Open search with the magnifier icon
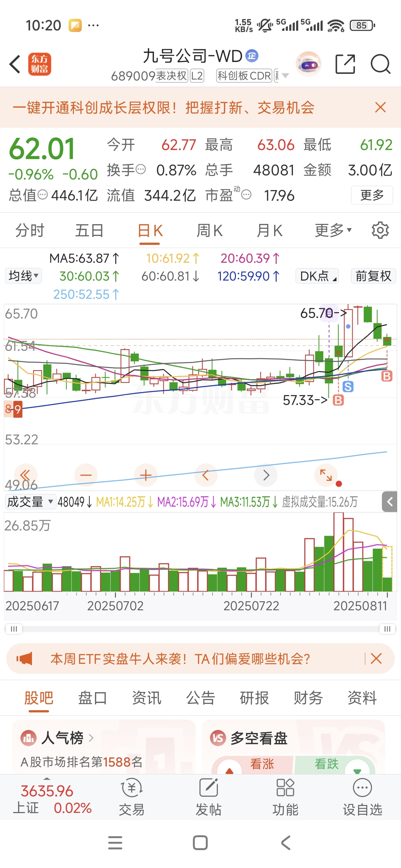Screen dimensions: 401x868 pyautogui.click(x=380, y=64)
